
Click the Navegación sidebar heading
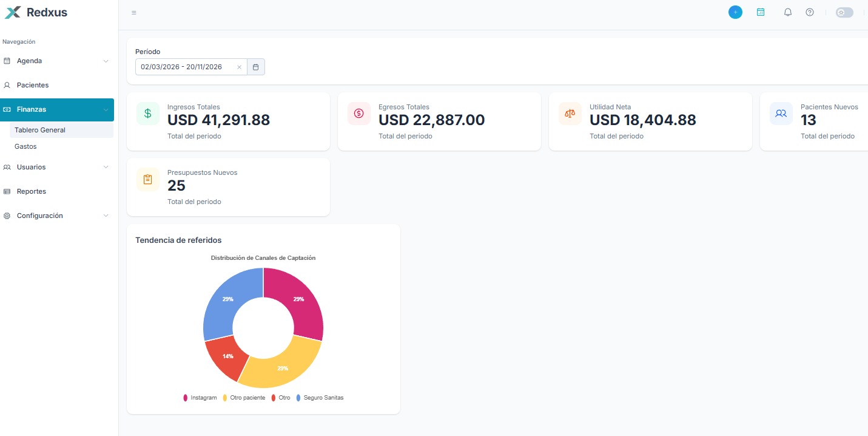(x=19, y=42)
